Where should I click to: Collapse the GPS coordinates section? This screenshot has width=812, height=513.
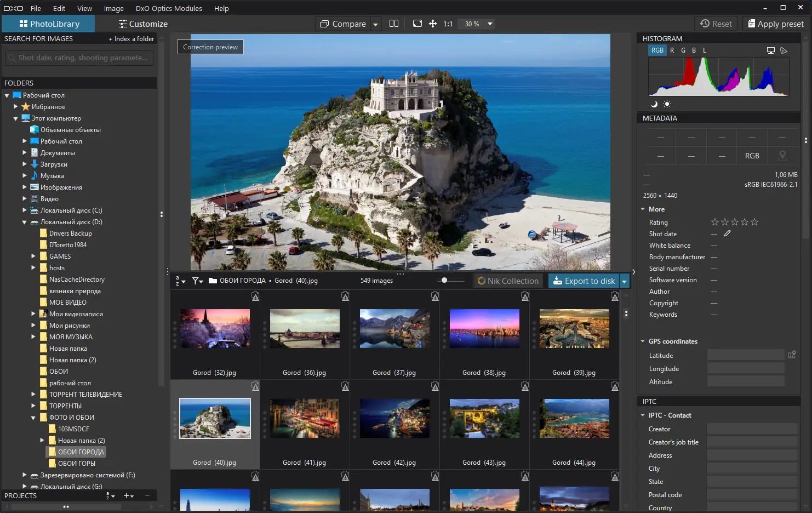point(643,341)
